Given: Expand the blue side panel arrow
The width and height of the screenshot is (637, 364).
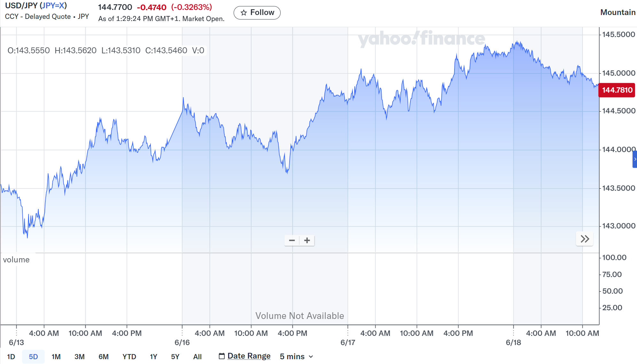Looking at the screenshot, I should 635,159.
